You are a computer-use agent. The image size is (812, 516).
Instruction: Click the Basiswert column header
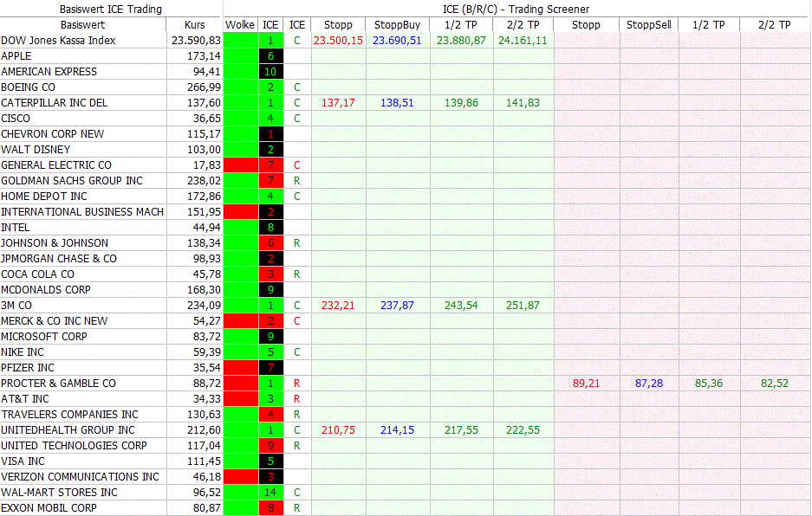[83, 25]
